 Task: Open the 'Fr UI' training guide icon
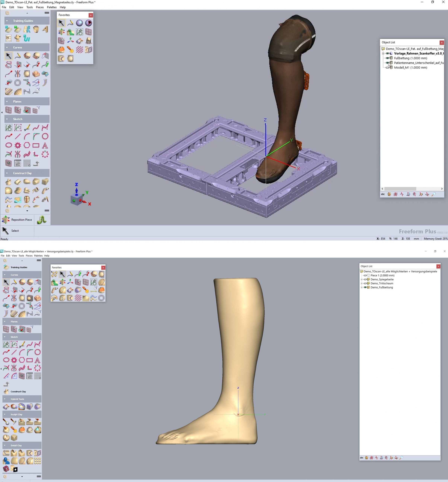click(27, 38)
